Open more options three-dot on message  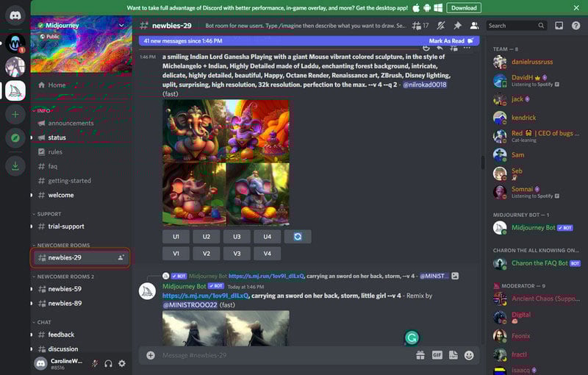click(467, 48)
